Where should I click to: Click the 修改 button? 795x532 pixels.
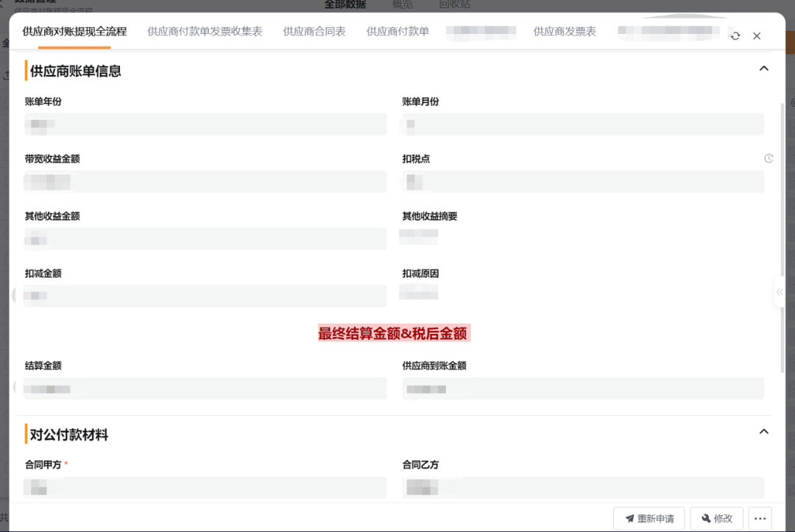[716, 518]
